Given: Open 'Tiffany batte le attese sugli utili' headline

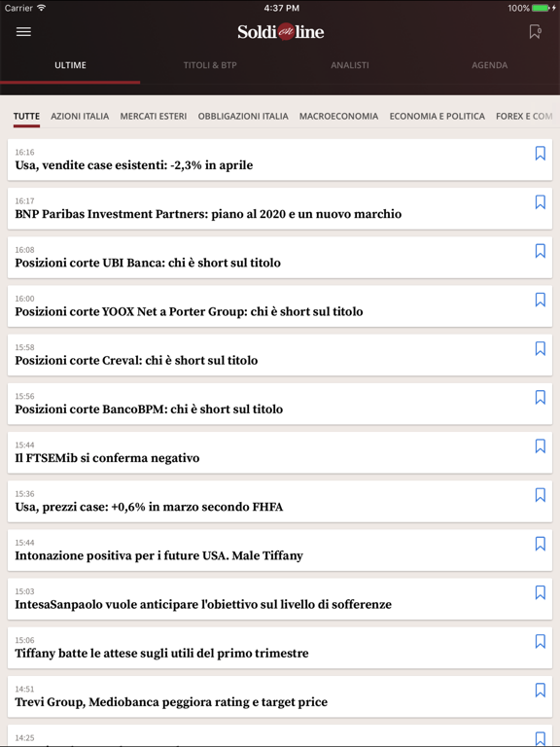Looking at the screenshot, I should tap(161, 654).
